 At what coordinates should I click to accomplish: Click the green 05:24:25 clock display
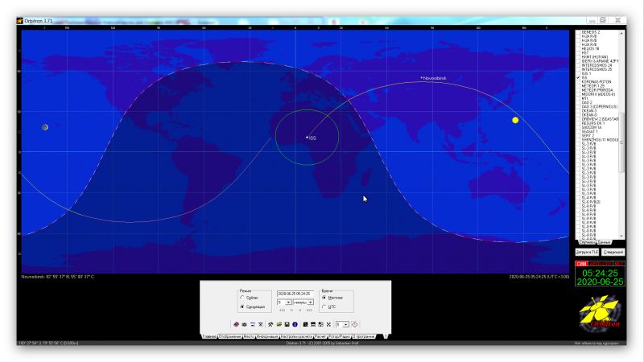point(600,273)
